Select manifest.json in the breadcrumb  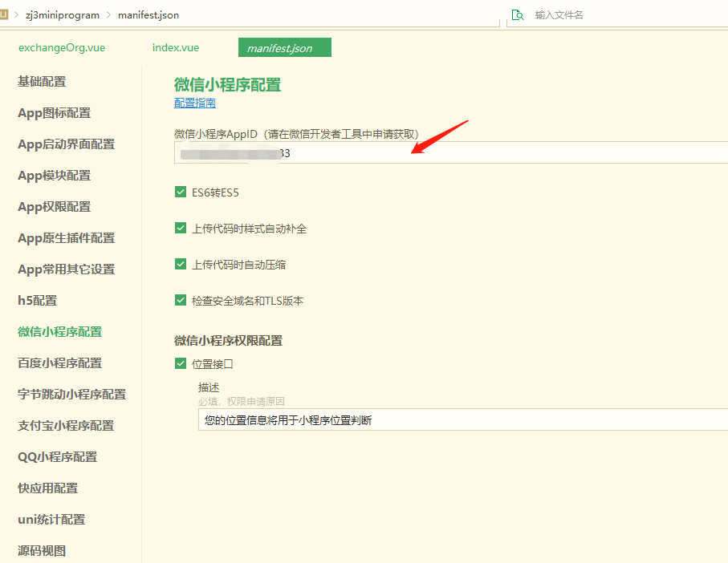coord(148,15)
